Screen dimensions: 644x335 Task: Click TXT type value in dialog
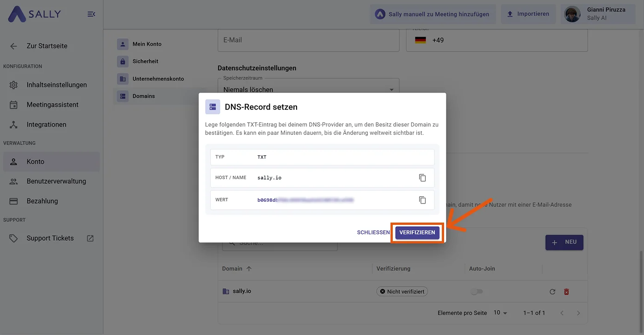click(262, 157)
